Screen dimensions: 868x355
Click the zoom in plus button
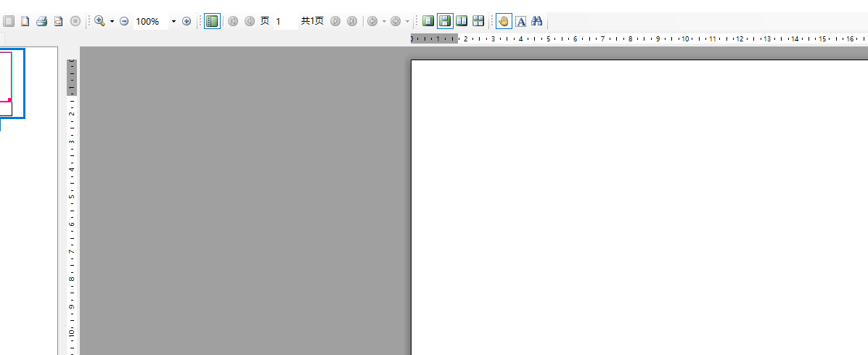[x=187, y=21]
